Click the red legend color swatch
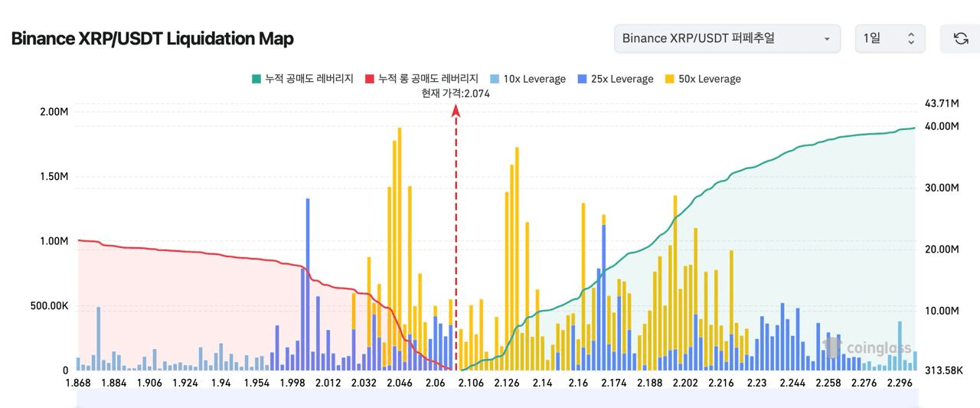 tap(370, 79)
